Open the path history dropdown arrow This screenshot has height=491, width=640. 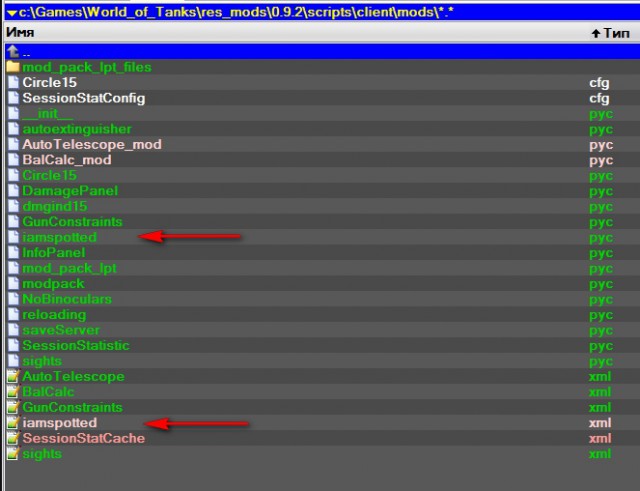[x=11, y=13]
